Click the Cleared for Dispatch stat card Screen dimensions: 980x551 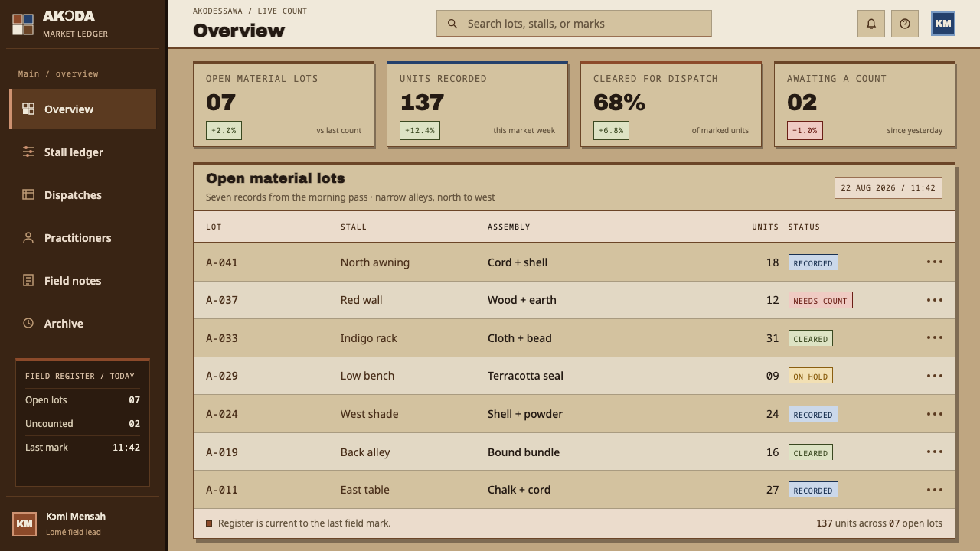coord(671,104)
